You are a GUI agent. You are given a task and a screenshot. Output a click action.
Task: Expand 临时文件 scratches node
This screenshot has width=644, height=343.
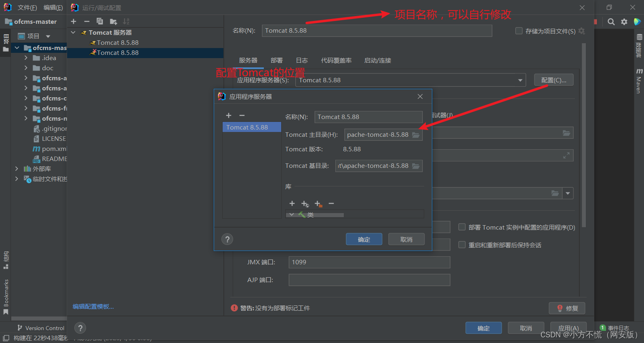point(17,179)
